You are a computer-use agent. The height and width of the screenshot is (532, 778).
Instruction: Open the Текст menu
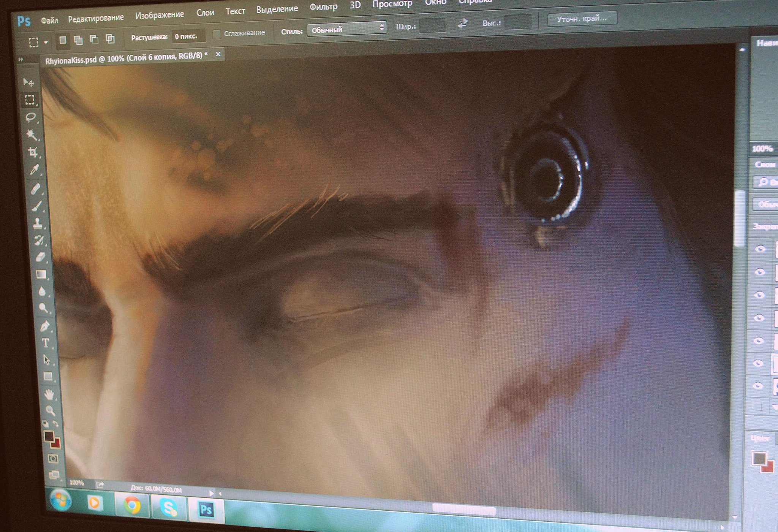tap(235, 11)
